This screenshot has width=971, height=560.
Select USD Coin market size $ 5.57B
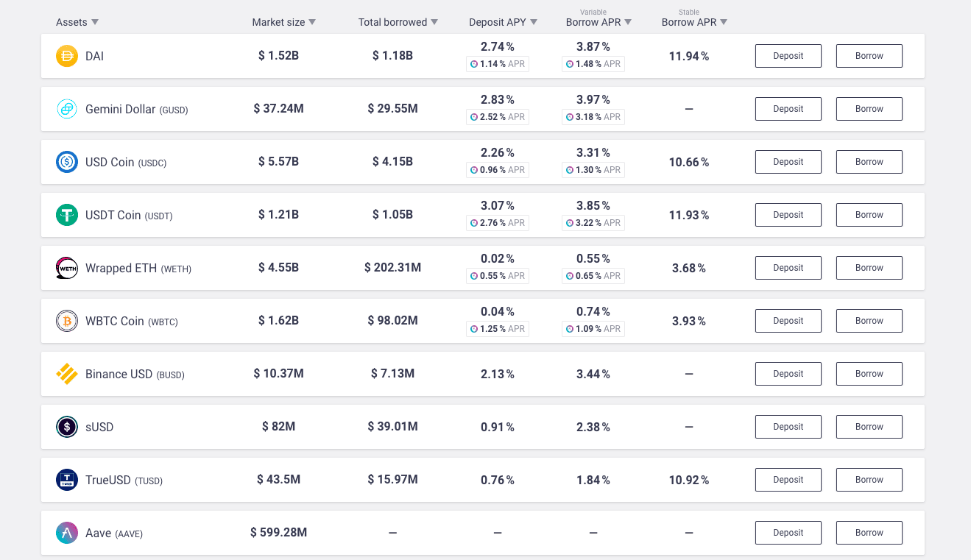pos(278,162)
